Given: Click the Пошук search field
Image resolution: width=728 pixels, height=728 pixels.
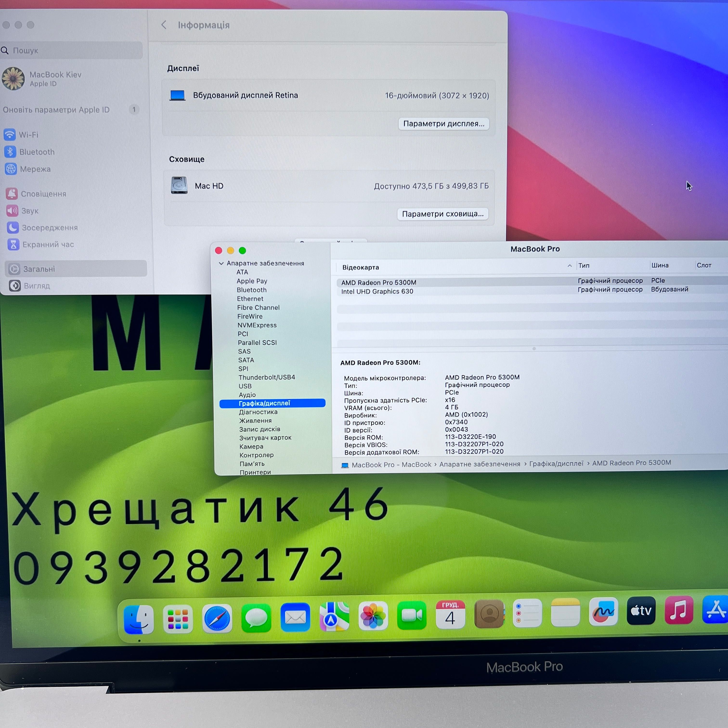Looking at the screenshot, I should click(71, 50).
